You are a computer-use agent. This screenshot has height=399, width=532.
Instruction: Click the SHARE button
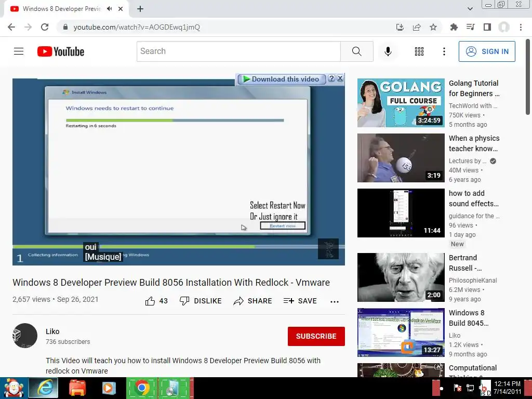click(x=253, y=301)
